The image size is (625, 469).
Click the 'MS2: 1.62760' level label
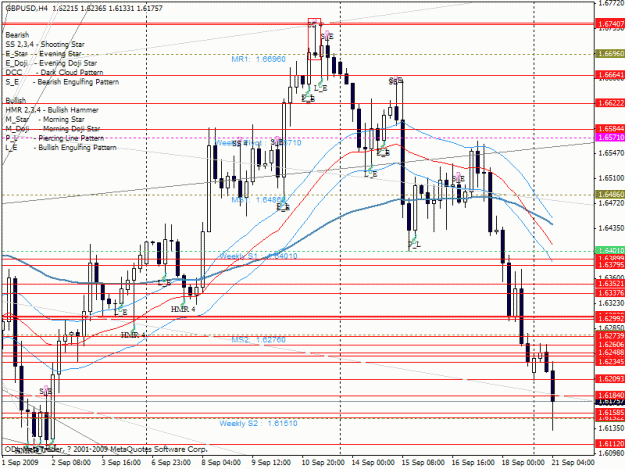coord(259,340)
